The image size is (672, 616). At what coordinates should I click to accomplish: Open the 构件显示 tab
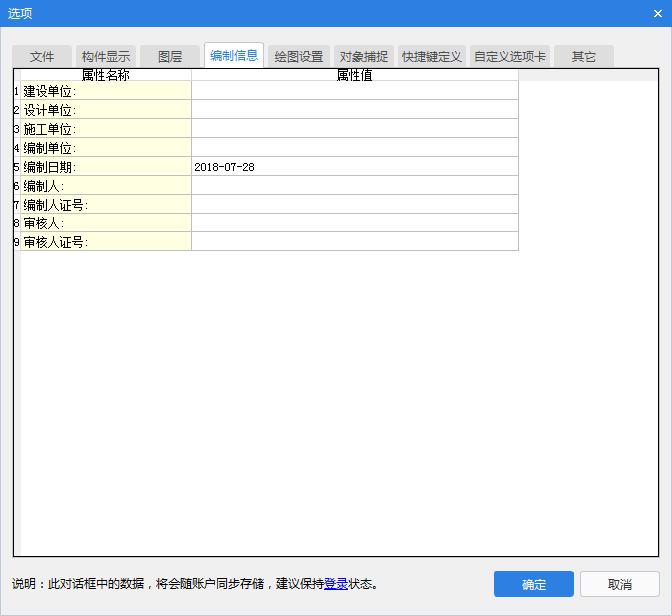pos(105,57)
